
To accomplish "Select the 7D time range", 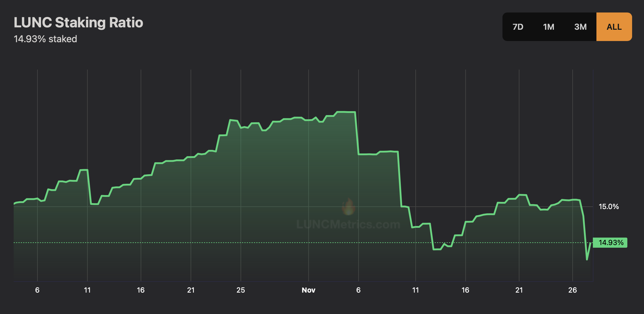I will (x=518, y=27).
